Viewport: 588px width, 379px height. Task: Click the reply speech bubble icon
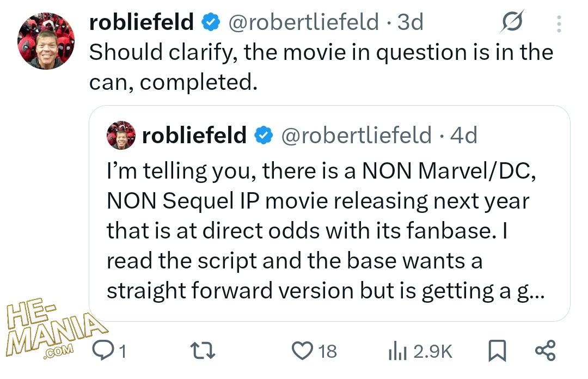click(102, 351)
